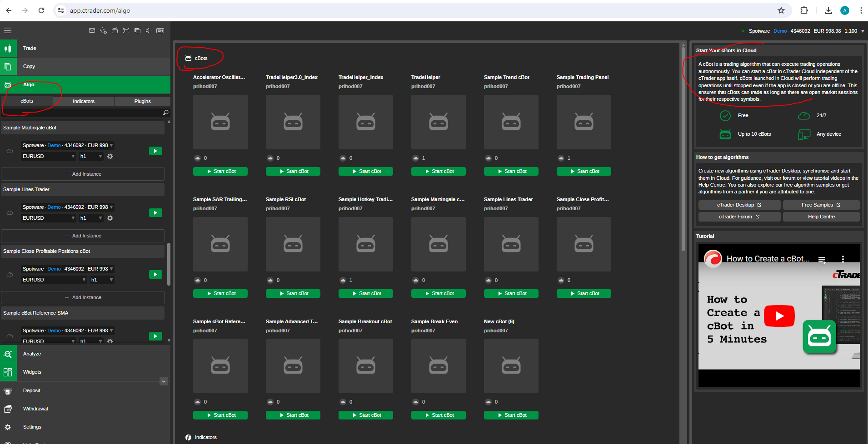Click the Withdrawal wallet icon
This screenshot has width=868, height=444.
click(x=8, y=409)
